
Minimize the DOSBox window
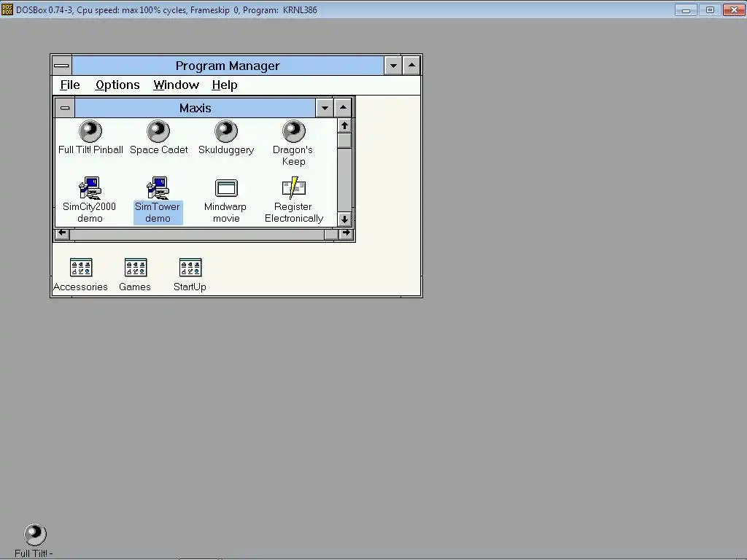(x=686, y=9)
